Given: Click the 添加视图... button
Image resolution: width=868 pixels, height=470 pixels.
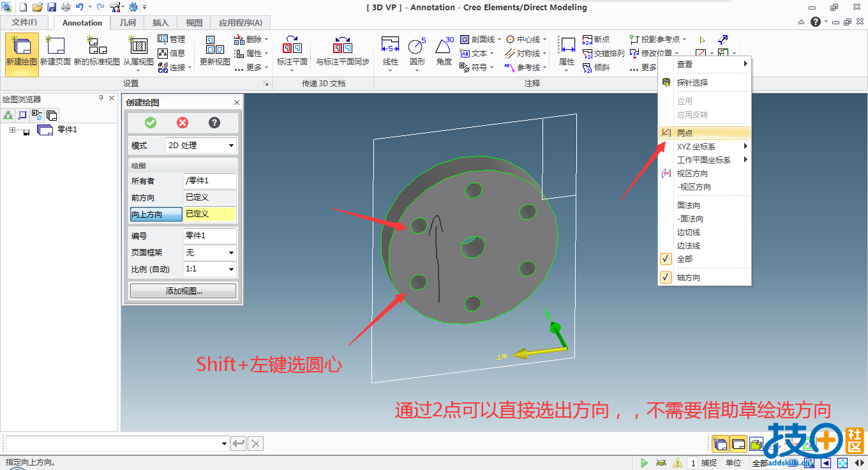Looking at the screenshot, I should [x=183, y=291].
